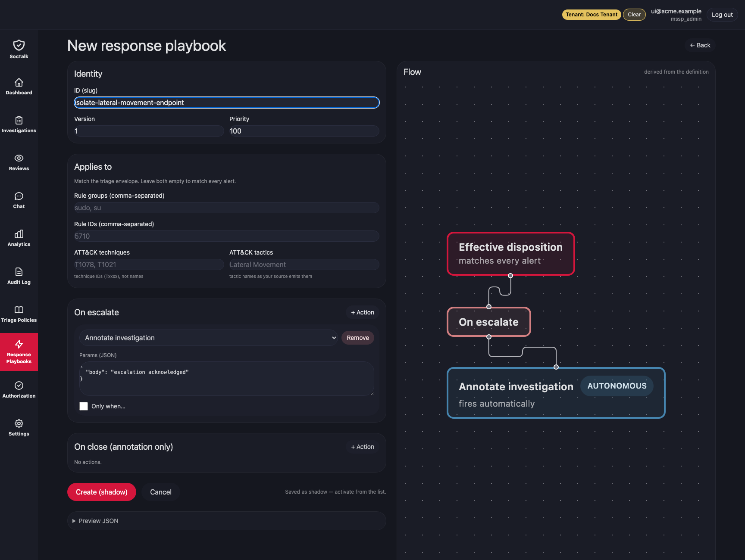Open Analytics bar chart icon
The image size is (745, 560).
(19, 234)
